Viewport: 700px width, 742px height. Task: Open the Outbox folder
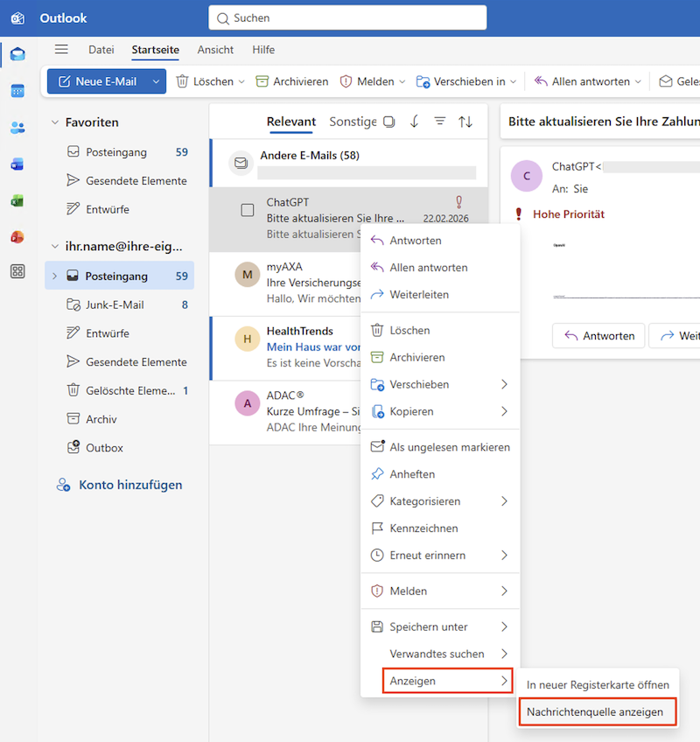119,448
